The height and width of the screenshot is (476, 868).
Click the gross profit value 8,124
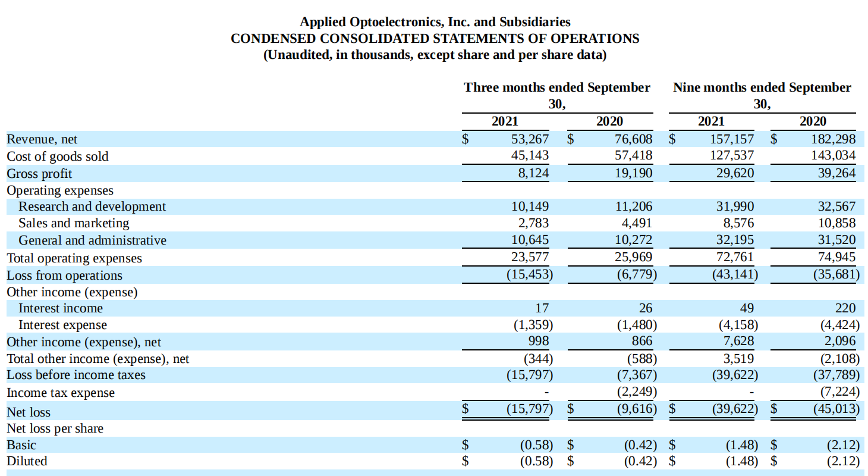(533, 173)
